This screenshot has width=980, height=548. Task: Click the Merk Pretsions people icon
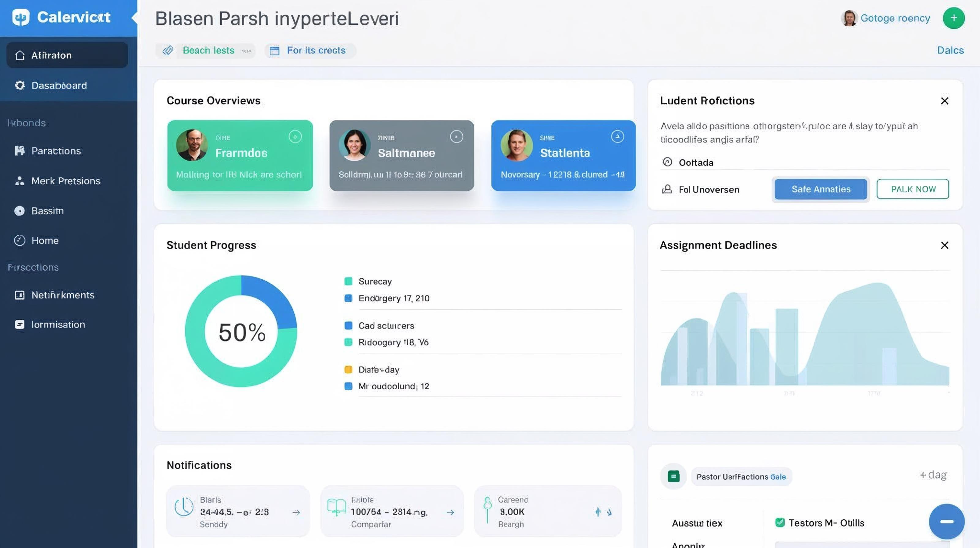(20, 180)
